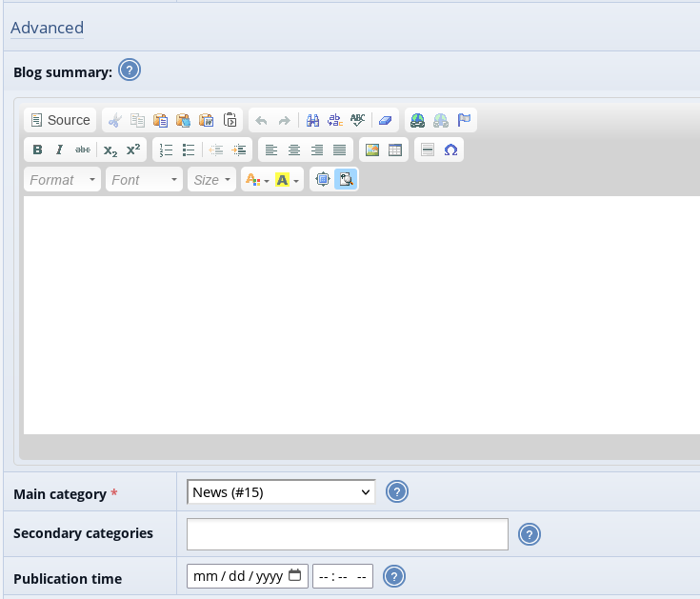
Task: Maximize the editor area
Action: (x=322, y=179)
